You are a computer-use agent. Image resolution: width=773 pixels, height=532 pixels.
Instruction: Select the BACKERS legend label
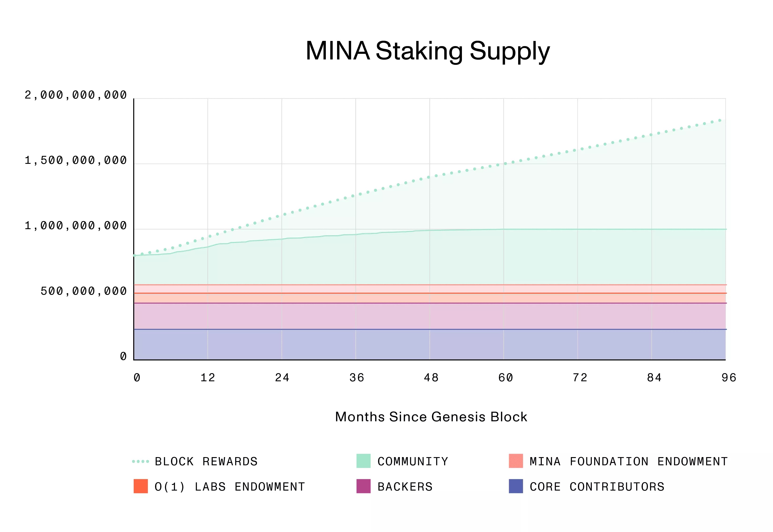405,487
